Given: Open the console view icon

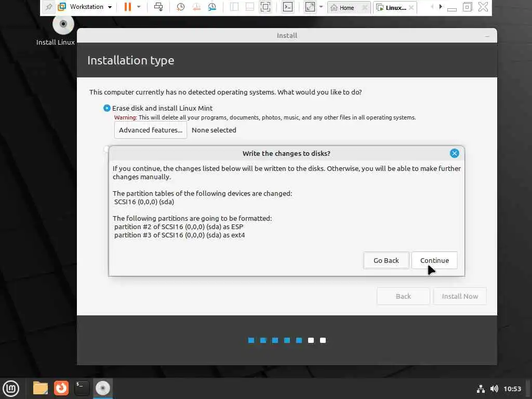Looking at the screenshot, I should 288,7.
